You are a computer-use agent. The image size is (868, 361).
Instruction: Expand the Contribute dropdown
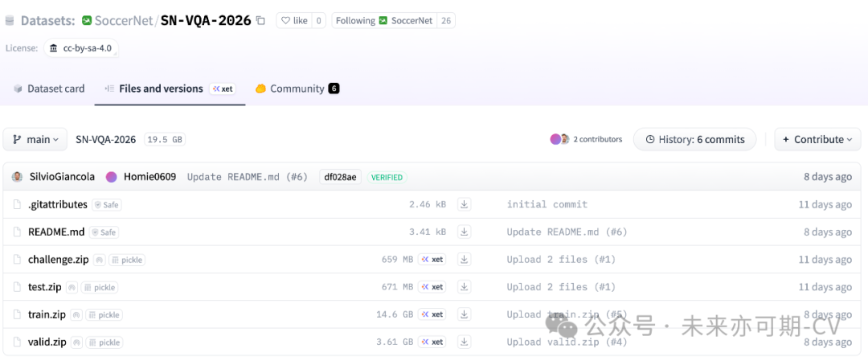click(x=817, y=140)
